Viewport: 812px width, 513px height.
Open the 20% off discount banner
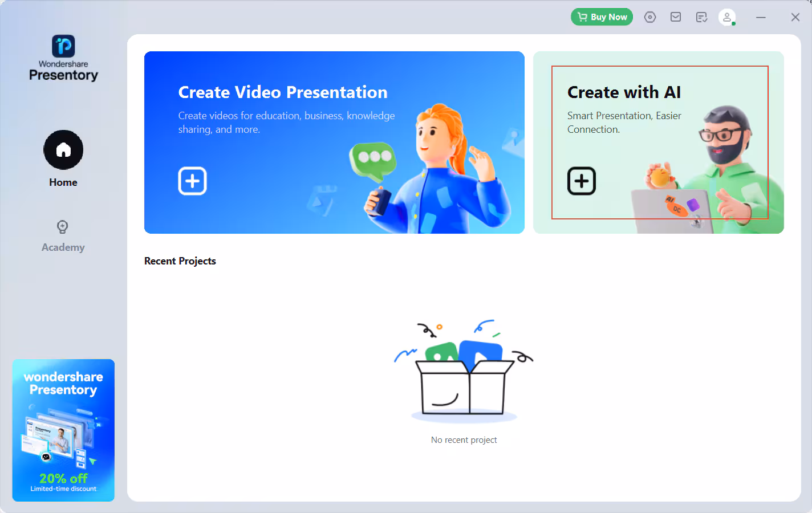pyautogui.click(x=63, y=430)
